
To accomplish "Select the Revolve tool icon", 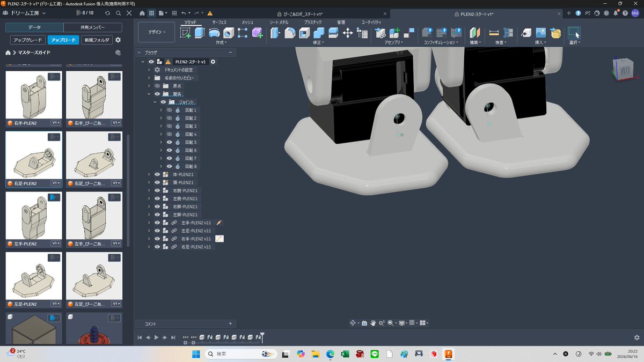I will click(x=214, y=33).
